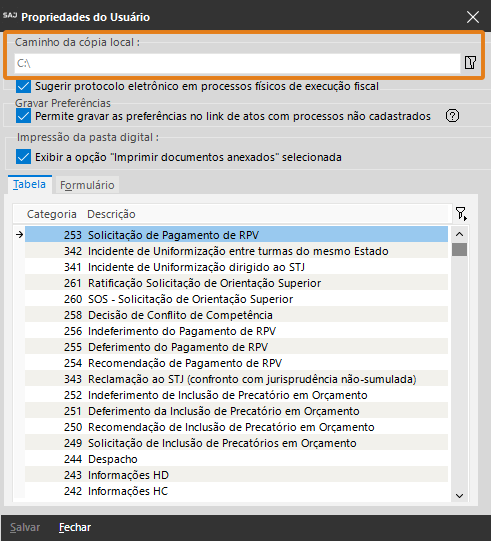Viewport: 491px width, 541px height.
Task: Sort by the Descrição column header
Action: [x=111, y=214]
